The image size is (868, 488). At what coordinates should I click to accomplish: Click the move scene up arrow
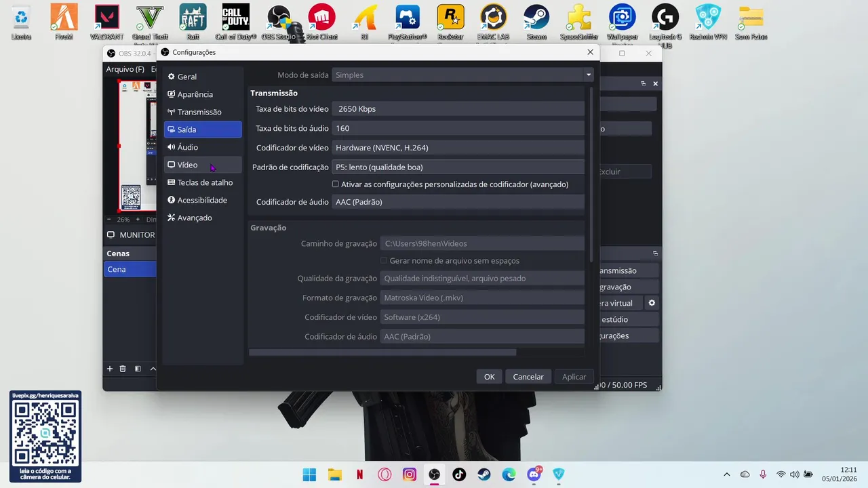[153, 369]
